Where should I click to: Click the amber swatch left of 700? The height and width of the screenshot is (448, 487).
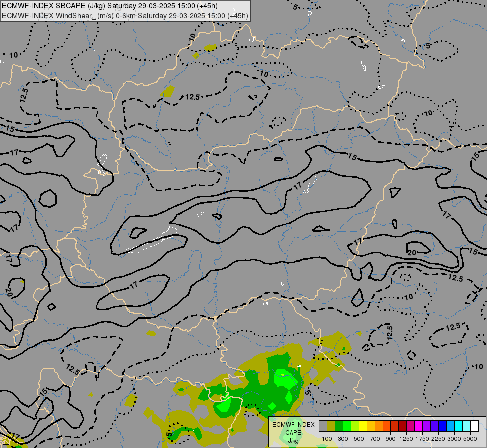pyautogui.click(x=371, y=426)
